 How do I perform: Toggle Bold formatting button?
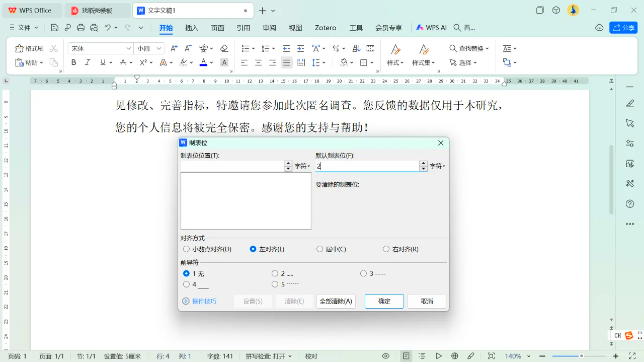(74, 62)
